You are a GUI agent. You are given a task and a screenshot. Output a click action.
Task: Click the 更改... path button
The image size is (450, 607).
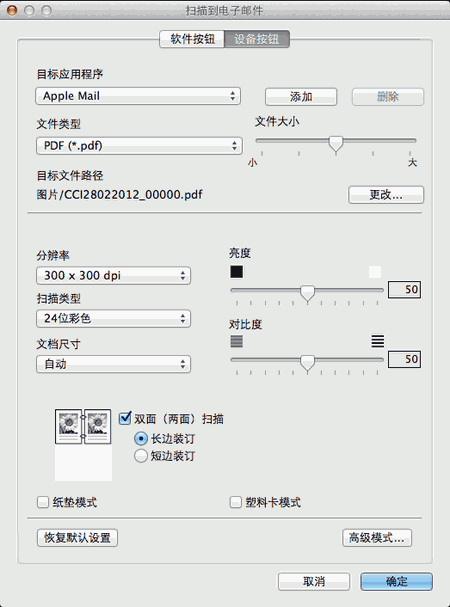386,195
